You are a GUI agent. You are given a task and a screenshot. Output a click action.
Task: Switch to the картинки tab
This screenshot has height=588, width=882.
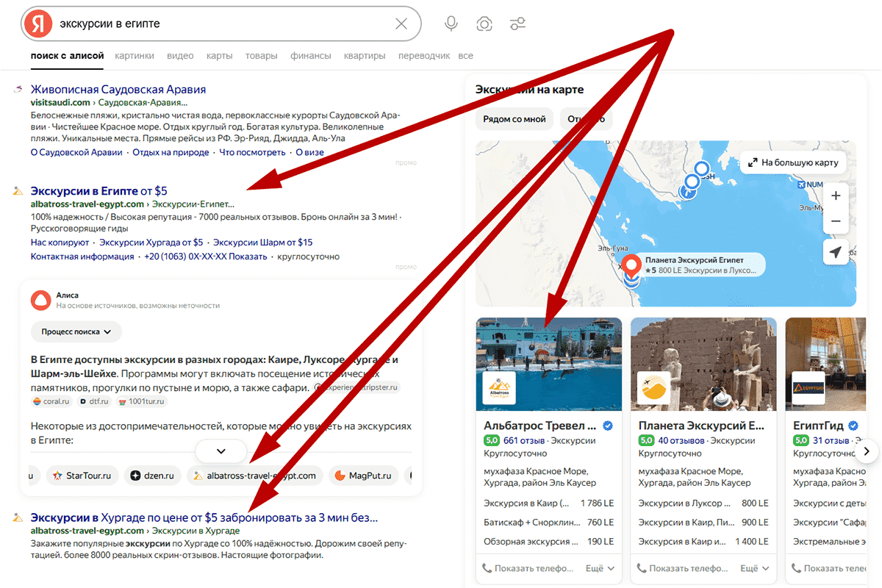(x=135, y=56)
